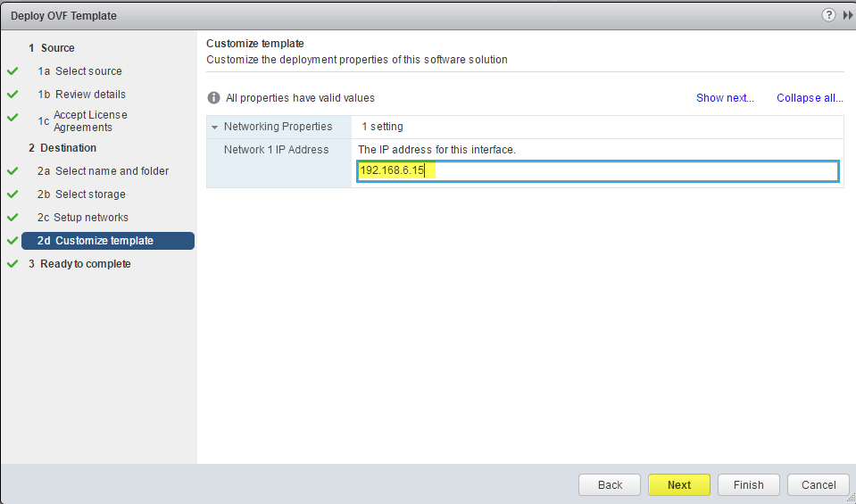Viewport: 856px width, 504px height.
Task: Click the Network 1 IP Address field
Action: 598,170
